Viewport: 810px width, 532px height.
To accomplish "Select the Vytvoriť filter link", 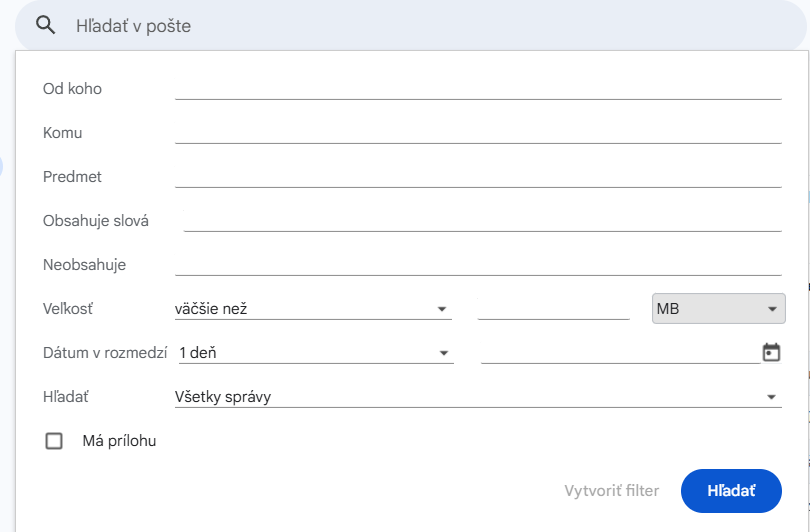I will tap(612, 491).
